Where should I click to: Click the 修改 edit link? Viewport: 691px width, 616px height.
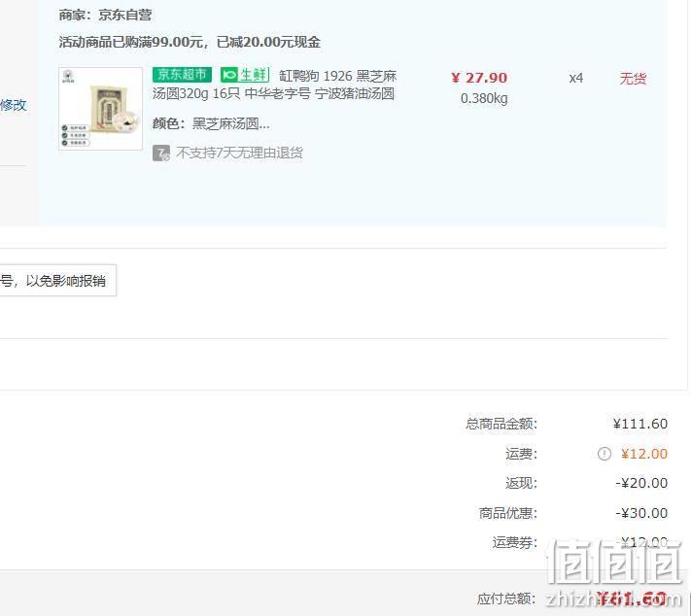coord(14,105)
